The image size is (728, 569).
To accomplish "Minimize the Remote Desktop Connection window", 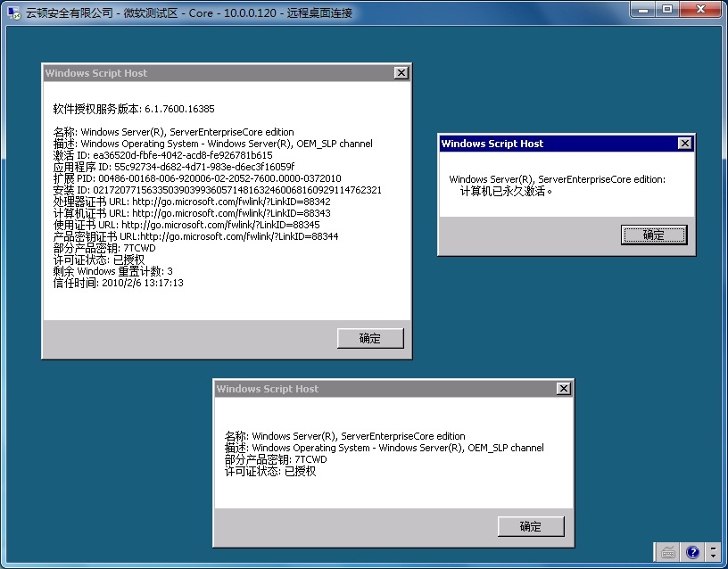I will [643, 10].
